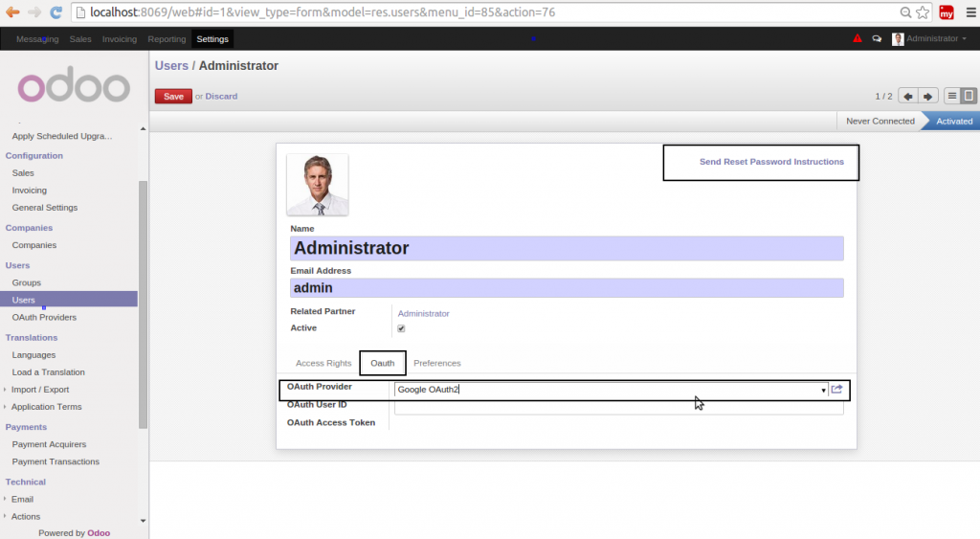The width and height of the screenshot is (980, 539).
Task: Click the sidebar scrollbar down arrow
Action: coord(144,520)
